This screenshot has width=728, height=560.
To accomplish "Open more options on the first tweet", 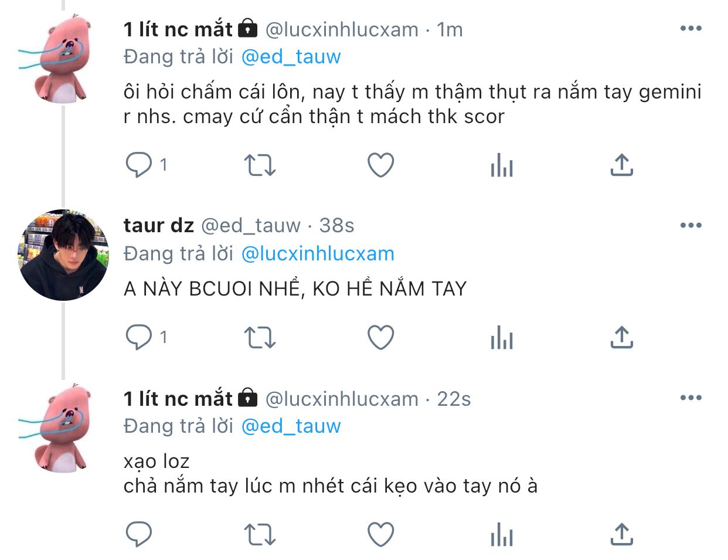I will pyautogui.click(x=690, y=29).
